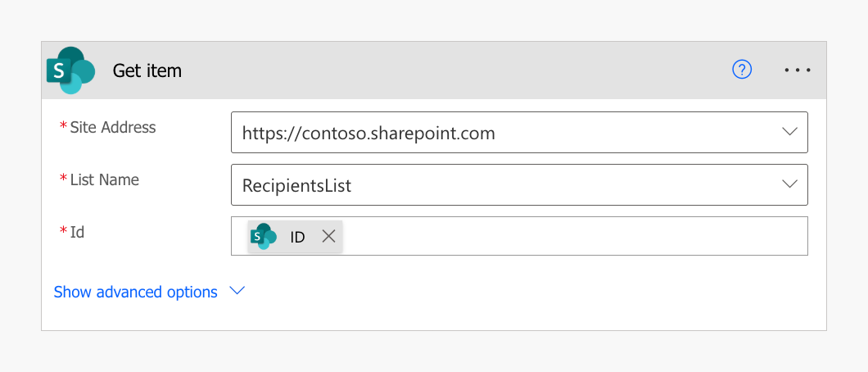Click the red asterisk beside Site Address

click(x=63, y=127)
